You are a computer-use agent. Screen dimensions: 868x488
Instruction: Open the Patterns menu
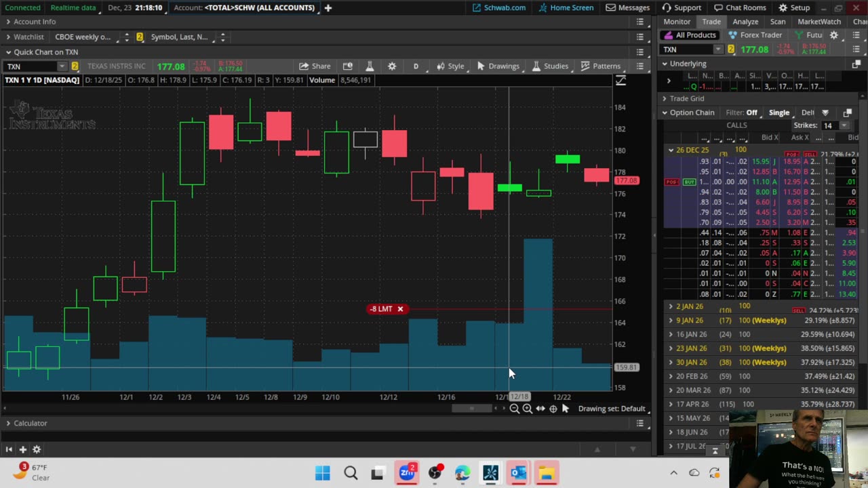click(601, 66)
